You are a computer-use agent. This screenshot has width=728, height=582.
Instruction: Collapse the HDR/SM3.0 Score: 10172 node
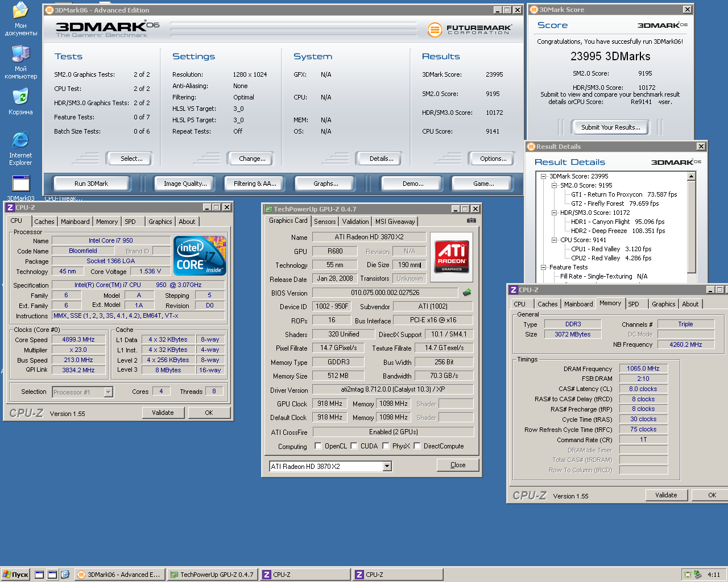(x=555, y=213)
